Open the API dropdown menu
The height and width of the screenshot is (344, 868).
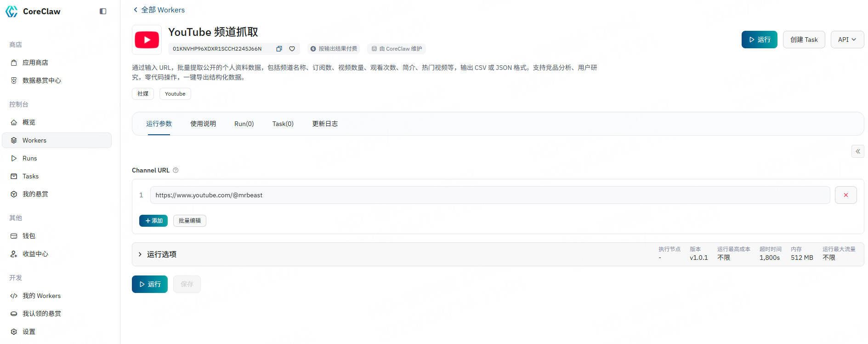[x=847, y=40]
